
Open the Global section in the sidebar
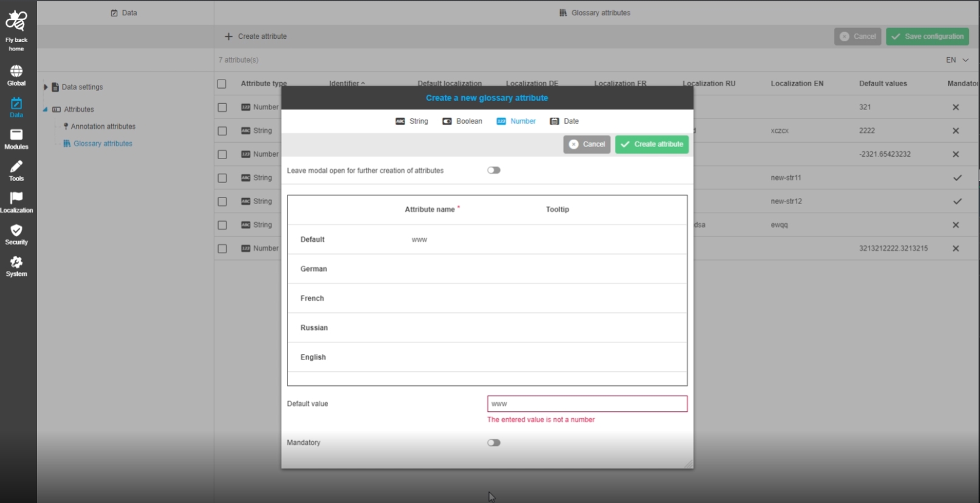(x=16, y=75)
